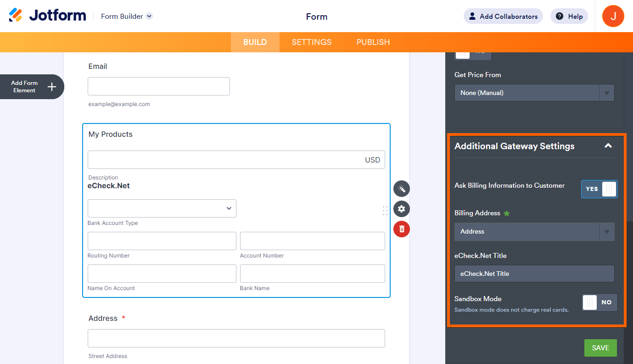Open the Bank Account Type dropdown
The width and height of the screenshot is (633, 364).
(x=162, y=208)
